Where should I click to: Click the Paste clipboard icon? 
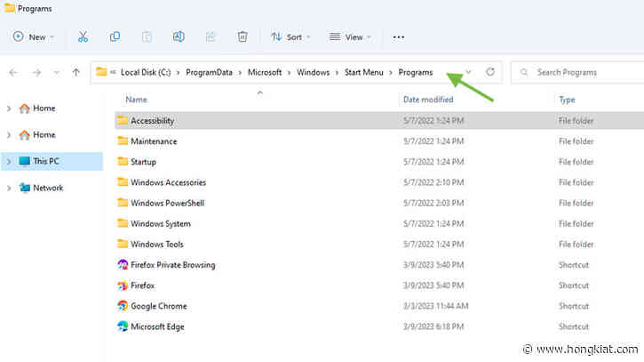(x=147, y=37)
